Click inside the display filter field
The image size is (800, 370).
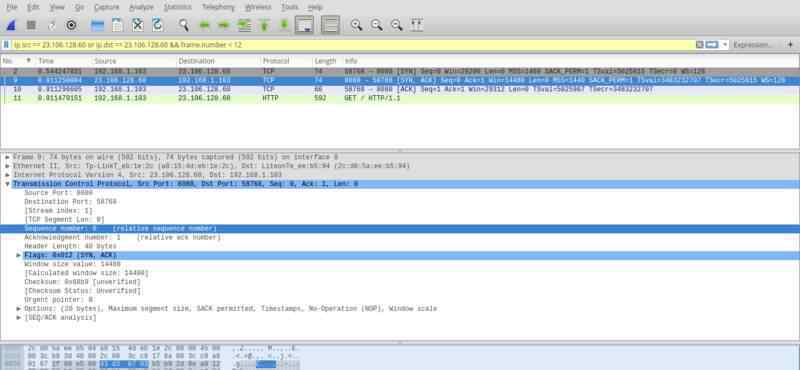click(352, 45)
